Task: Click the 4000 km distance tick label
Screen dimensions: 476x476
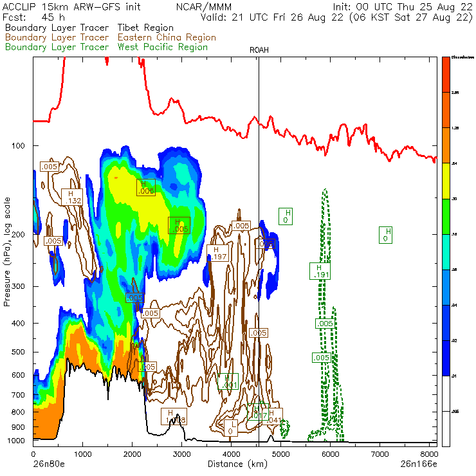Action: [231, 454]
